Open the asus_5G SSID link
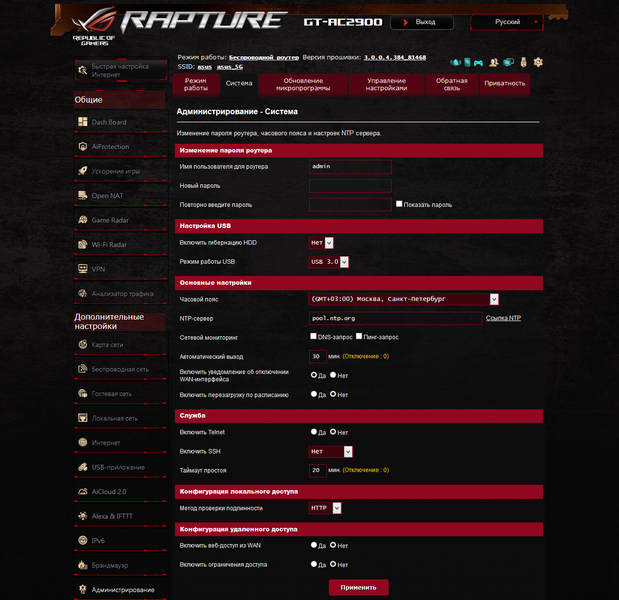 [230, 67]
